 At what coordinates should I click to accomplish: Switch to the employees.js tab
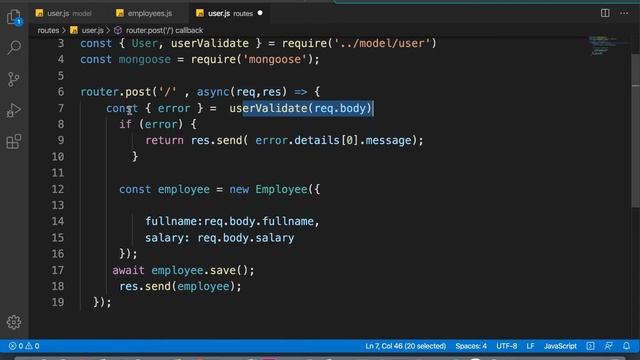pos(144,13)
